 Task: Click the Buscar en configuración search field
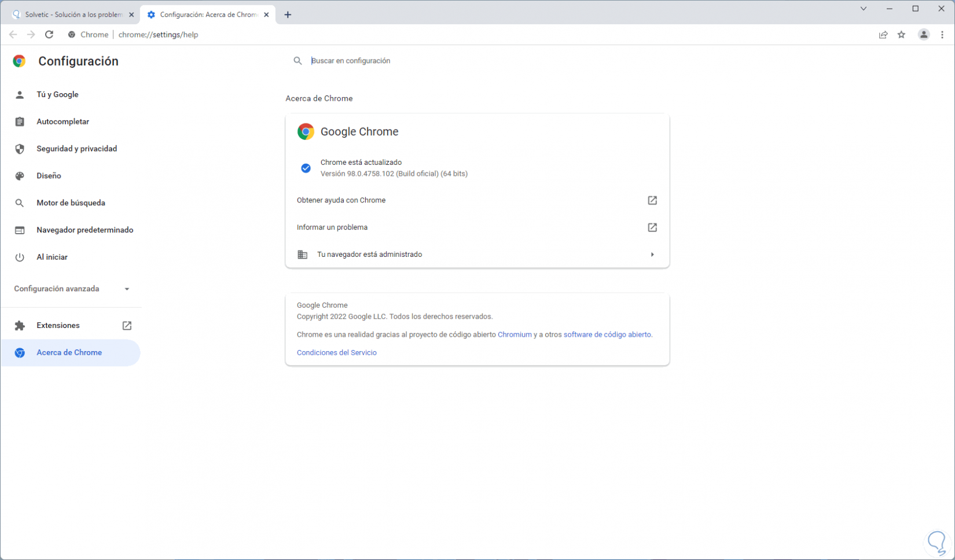pyautogui.click(x=405, y=61)
